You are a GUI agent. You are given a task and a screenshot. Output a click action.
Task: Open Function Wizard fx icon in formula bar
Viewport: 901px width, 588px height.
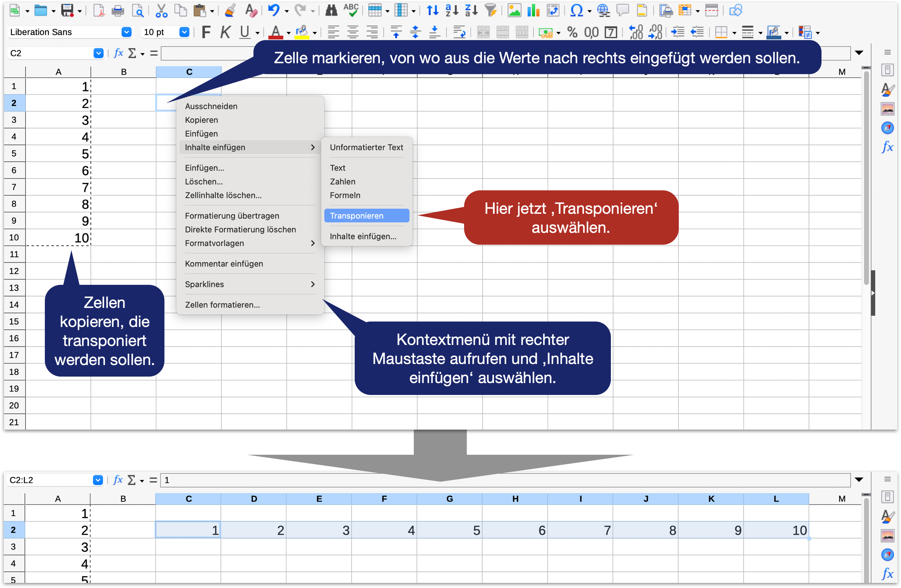pos(119,53)
